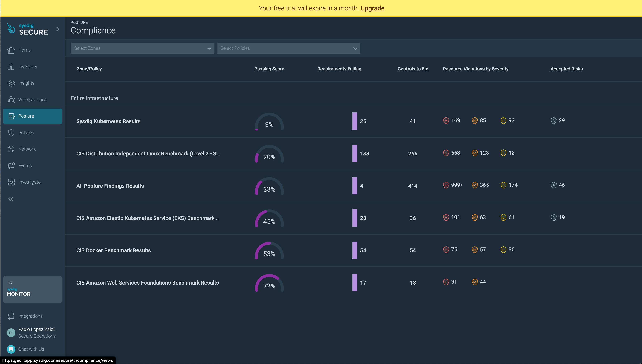The width and height of the screenshot is (642, 364).
Task: Open the Investigate sidebar icon
Action: click(x=11, y=182)
